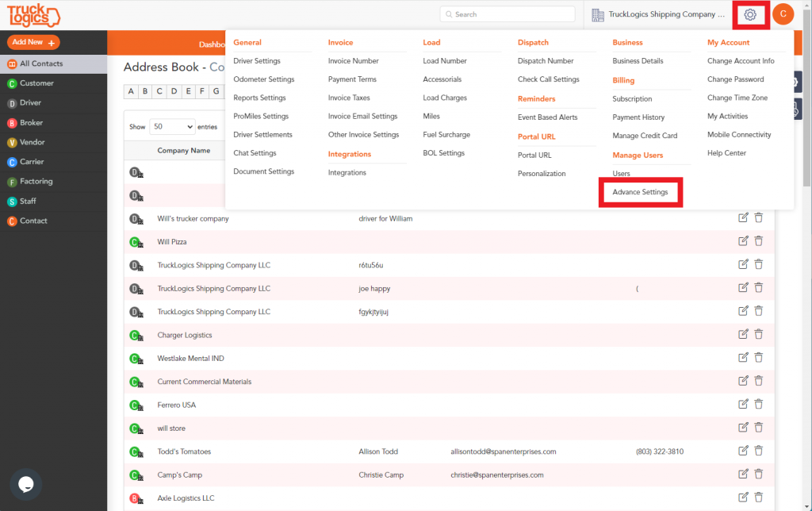Click the Add New button

tap(33, 43)
